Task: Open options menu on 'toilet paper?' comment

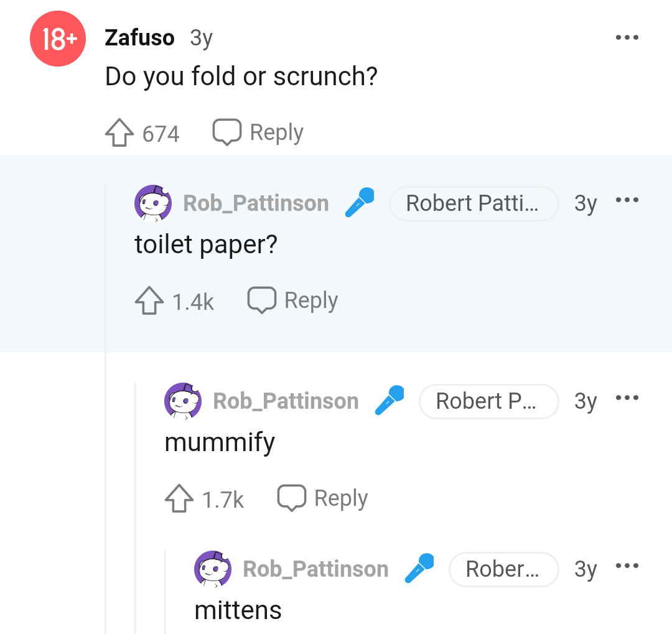Action: coord(627,200)
